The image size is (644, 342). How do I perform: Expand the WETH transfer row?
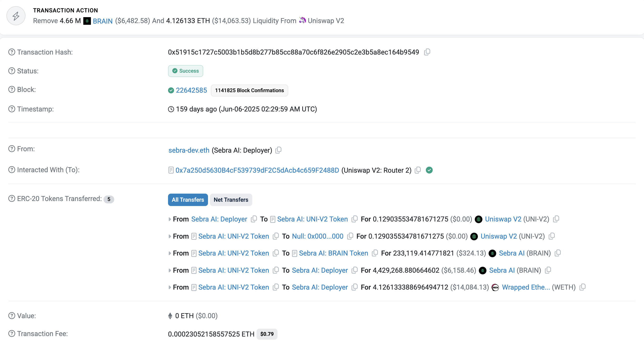tap(170, 287)
